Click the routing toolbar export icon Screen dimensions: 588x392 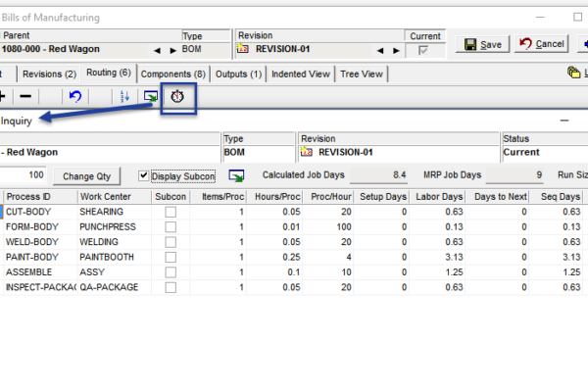(151, 96)
